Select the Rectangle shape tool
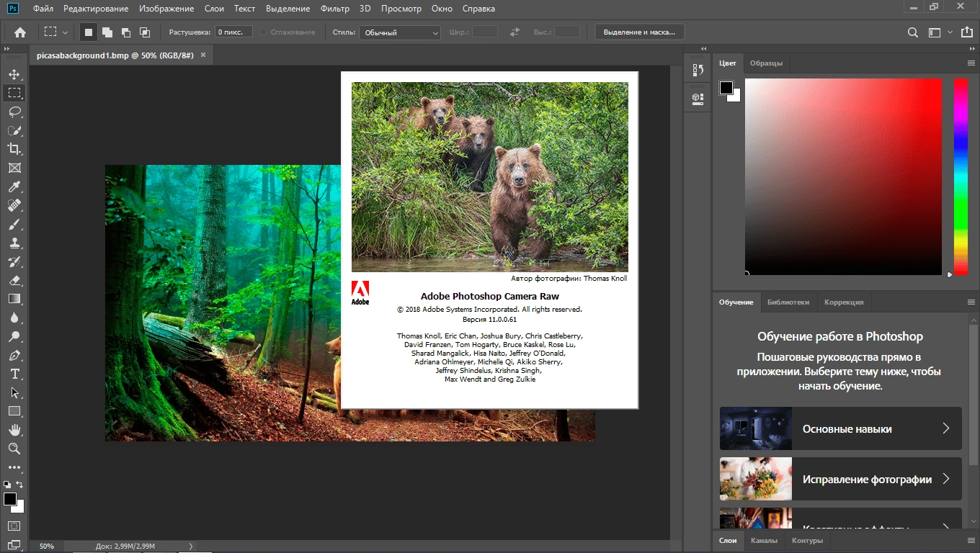Screen dimensions: 980x553 tap(14, 411)
